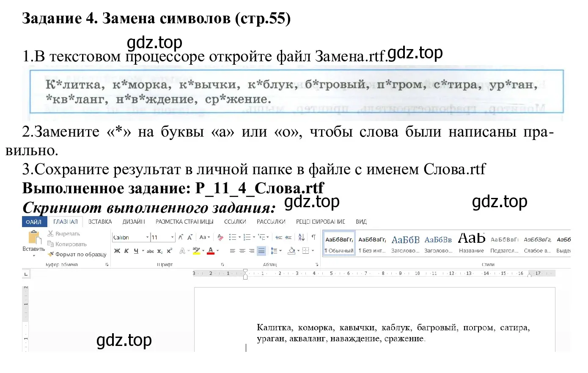Click the tab stop selector by the ruler
Screen dimensions: 588x373
pyautogui.click(x=26, y=274)
